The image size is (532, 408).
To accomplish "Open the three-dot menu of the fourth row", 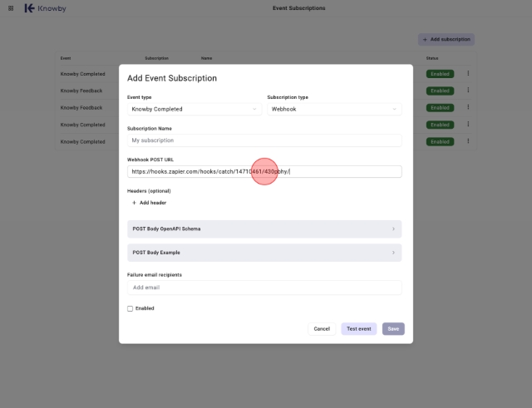I will tap(468, 124).
